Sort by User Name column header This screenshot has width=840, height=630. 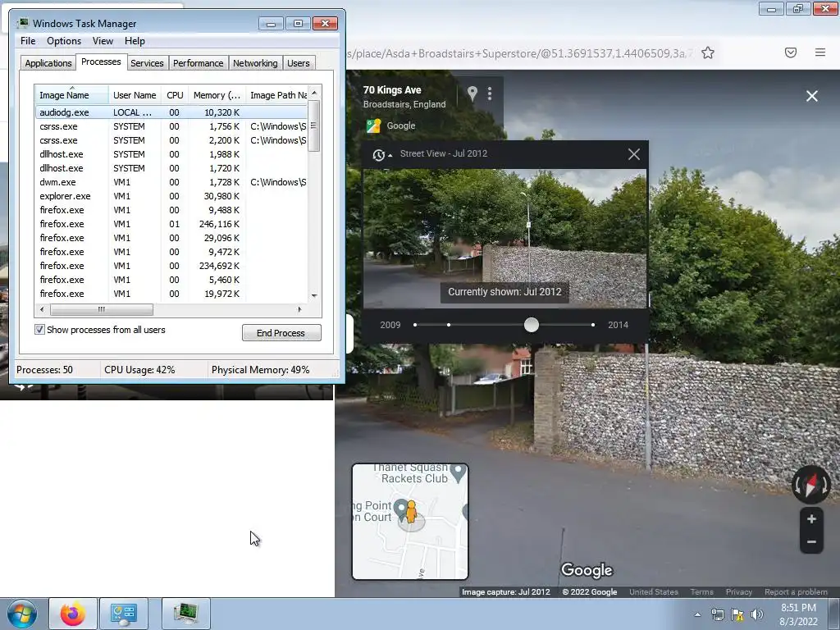[135, 95]
